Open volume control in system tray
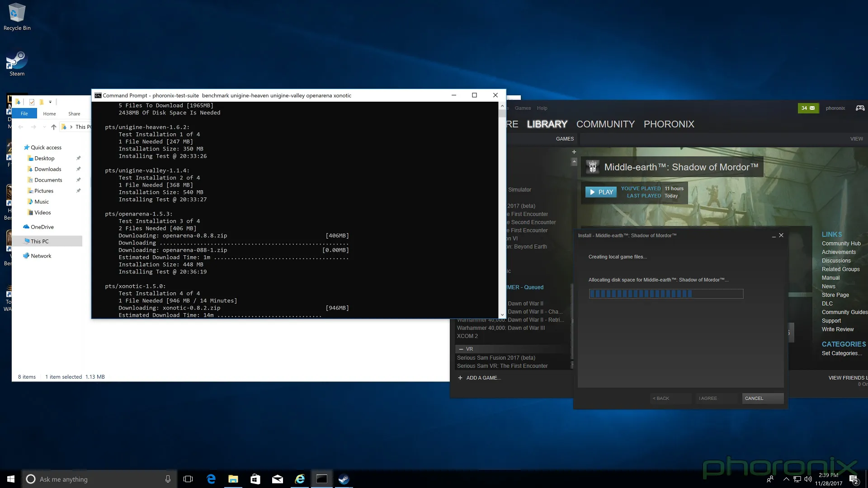The height and width of the screenshot is (488, 868). (808, 479)
